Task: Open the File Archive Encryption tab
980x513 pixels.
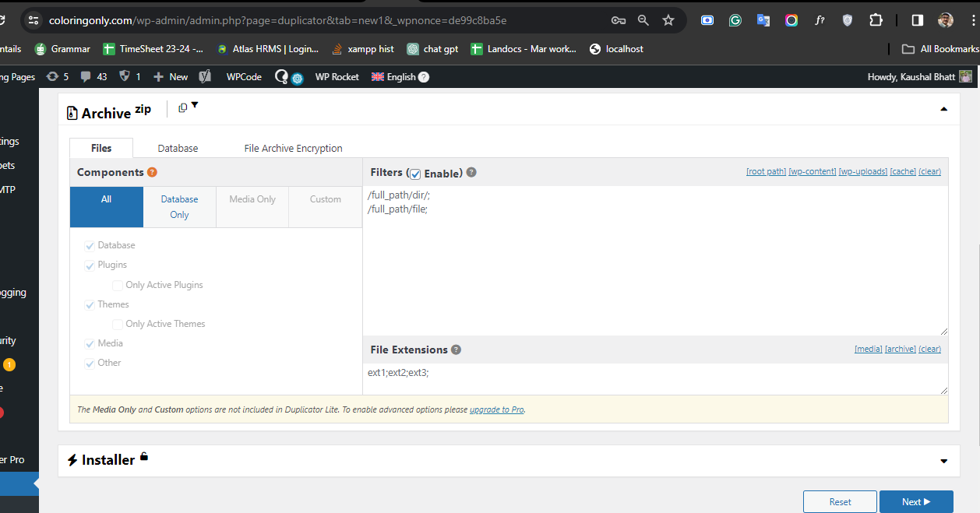Action: [x=293, y=148]
